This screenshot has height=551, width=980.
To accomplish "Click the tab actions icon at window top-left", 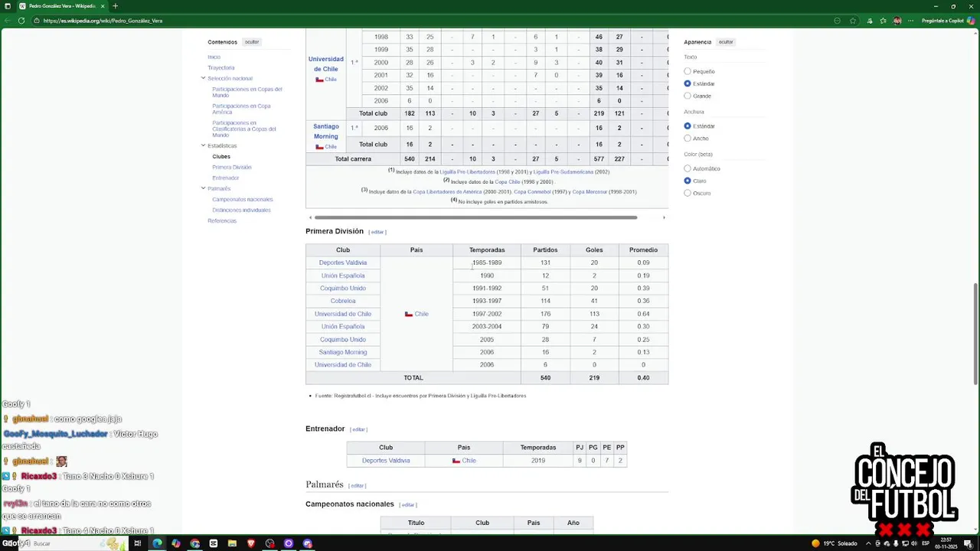I will [x=7, y=6].
